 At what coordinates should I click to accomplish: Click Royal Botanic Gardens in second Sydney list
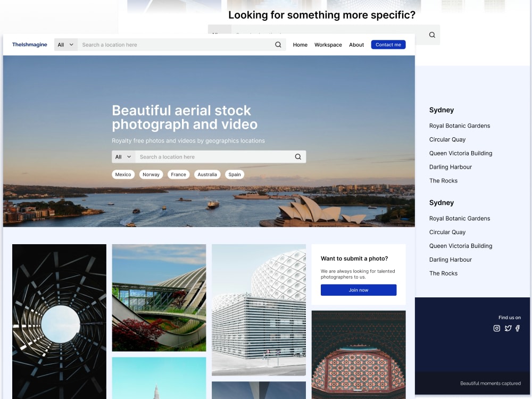pyautogui.click(x=460, y=219)
